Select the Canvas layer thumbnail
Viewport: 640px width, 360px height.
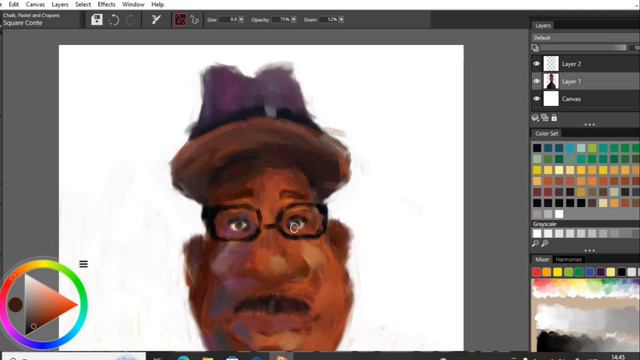(551, 99)
